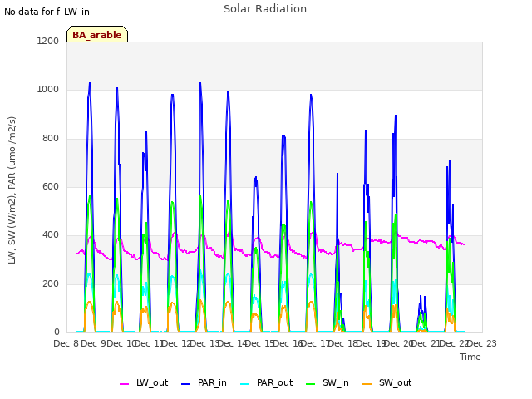Click the 0 y-axis tick label
The height and width of the screenshot is (399, 532).
tap(57, 332)
